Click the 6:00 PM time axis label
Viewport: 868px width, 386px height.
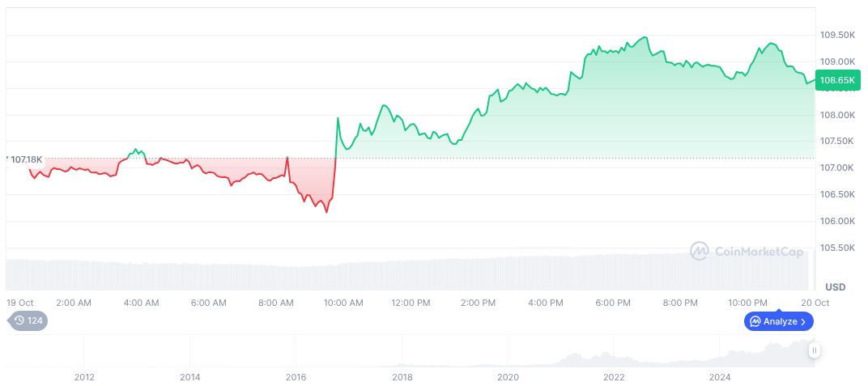(x=612, y=303)
